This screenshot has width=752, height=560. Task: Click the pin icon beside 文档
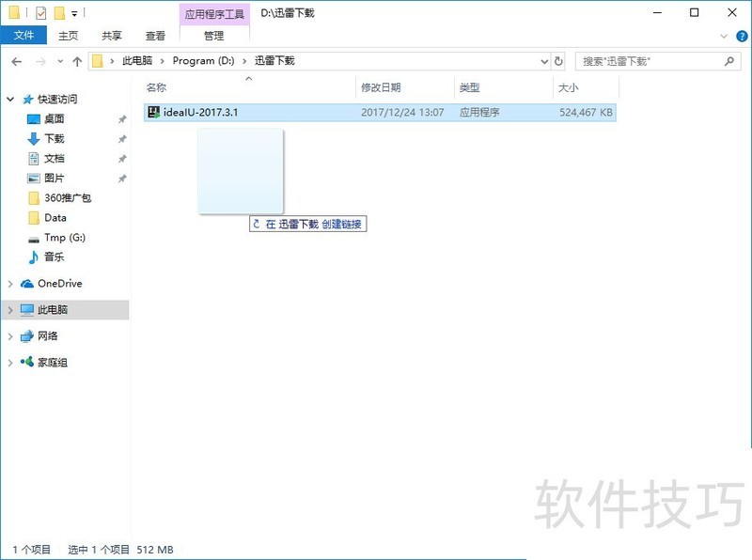point(122,158)
